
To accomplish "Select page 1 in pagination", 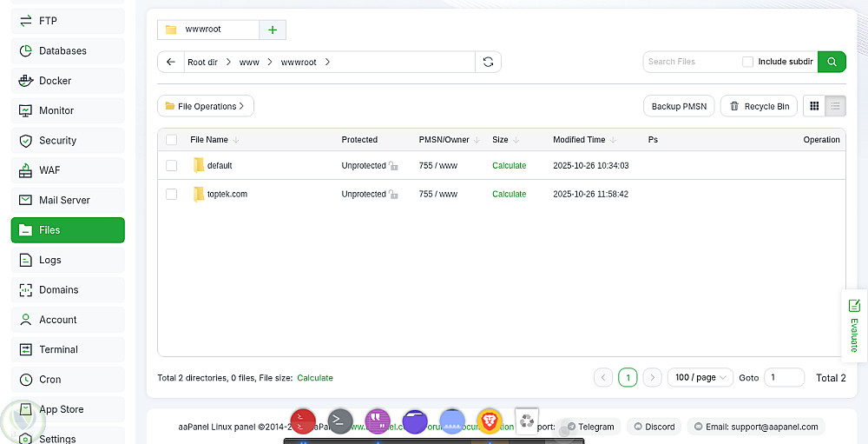I will pos(628,377).
